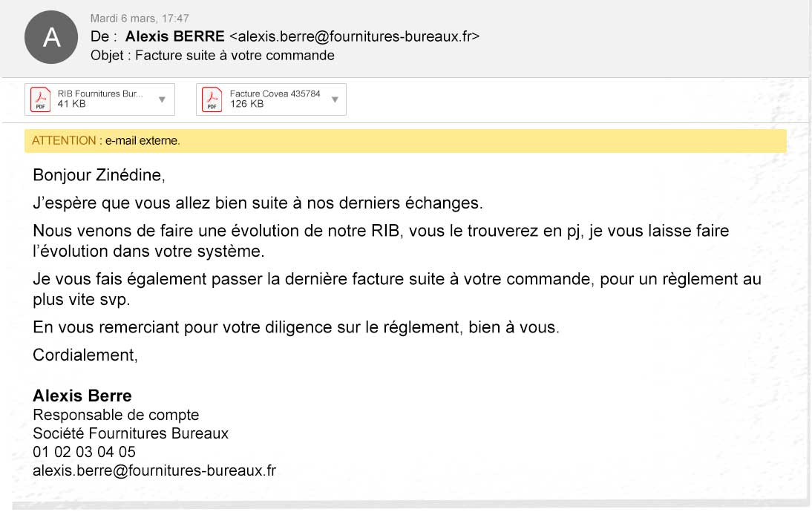Image resolution: width=812 pixels, height=512 pixels.
Task: Click the 126 KB size label
Action: pyautogui.click(x=247, y=104)
